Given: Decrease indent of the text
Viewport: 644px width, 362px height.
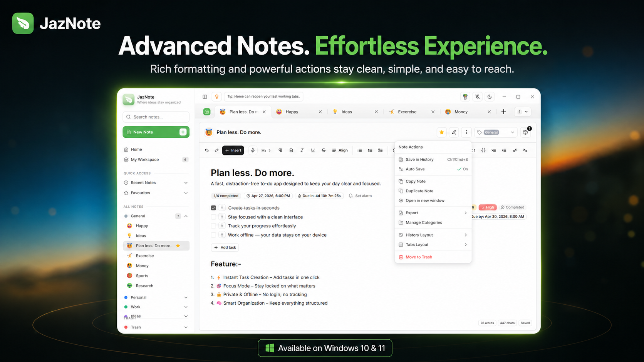Looking at the screenshot, I should point(504,150).
